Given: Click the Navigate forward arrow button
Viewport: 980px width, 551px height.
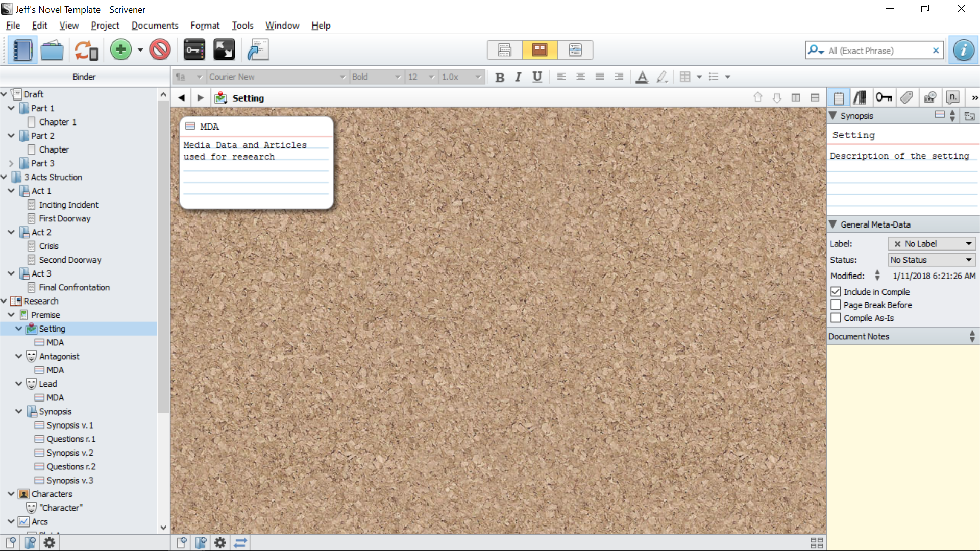Looking at the screenshot, I should [x=200, y=97].
